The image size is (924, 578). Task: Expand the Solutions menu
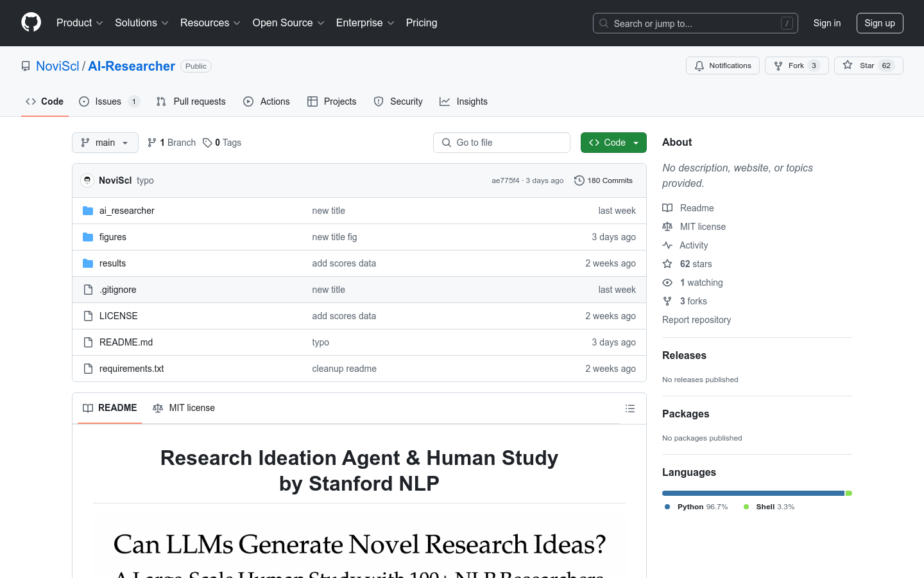[x=142, y=23]
